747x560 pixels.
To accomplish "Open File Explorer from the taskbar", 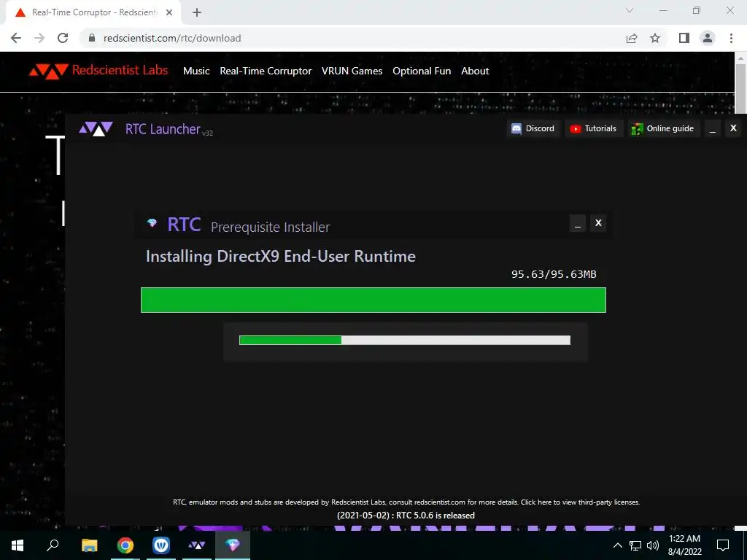I will click(89, 545).
